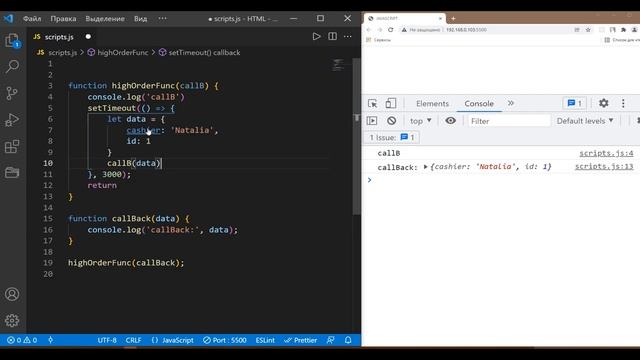Show the console sidebar

[372, 121]
